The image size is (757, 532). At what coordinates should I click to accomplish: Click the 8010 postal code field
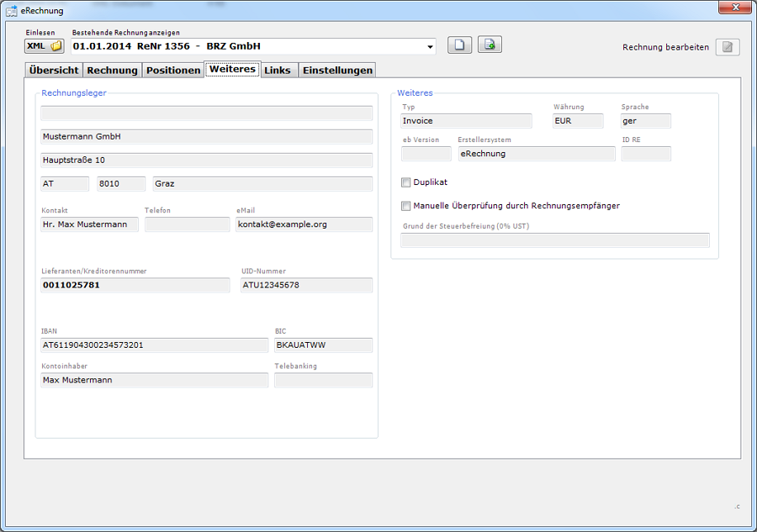click(x=121, y=184)
